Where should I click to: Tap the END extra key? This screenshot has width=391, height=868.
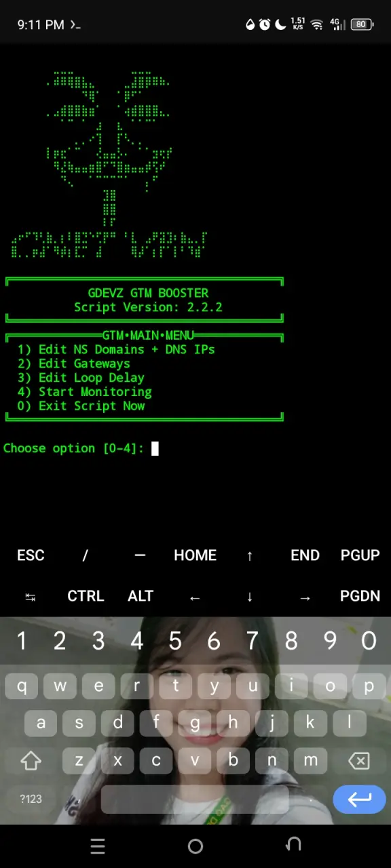305,555
